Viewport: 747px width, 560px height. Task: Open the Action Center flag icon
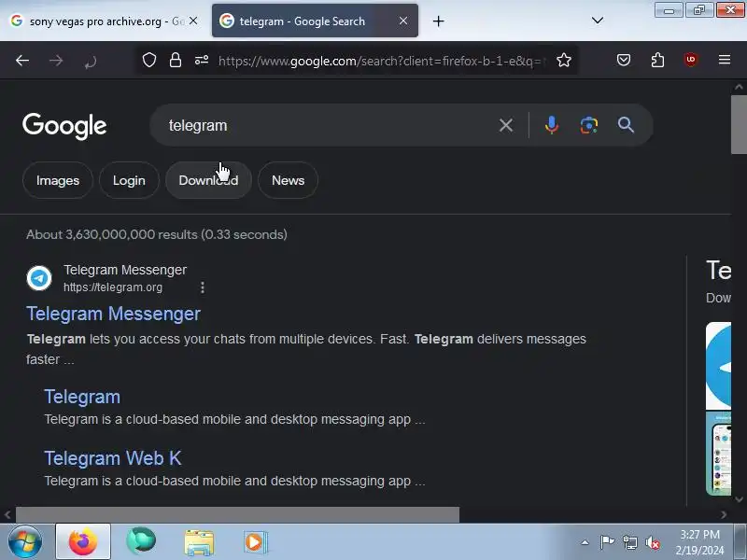pyautogui.click(x=607, y=542)
